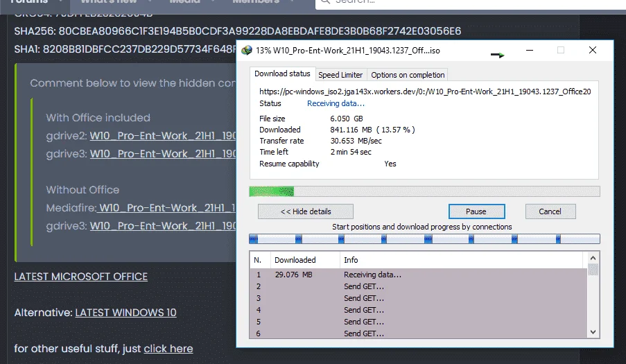Click the SHA256 hash text
The image size is (626, 364).
click(x=238, y=31)
